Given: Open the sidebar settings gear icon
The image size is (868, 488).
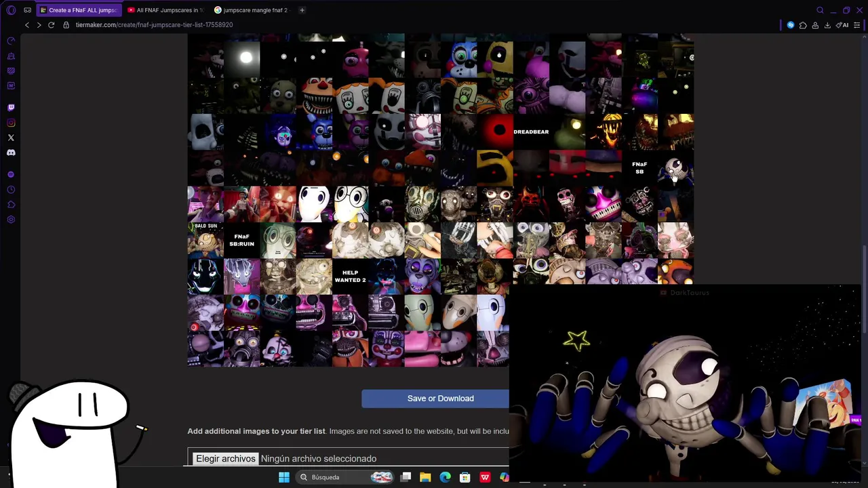Looking at the screenshot, I should [x=11, y=220].
